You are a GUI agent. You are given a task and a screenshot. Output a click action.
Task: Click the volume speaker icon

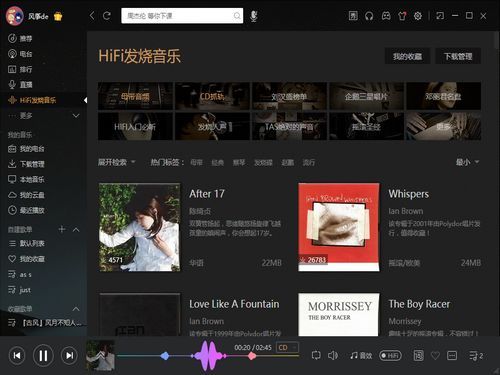tap(333, 355)
